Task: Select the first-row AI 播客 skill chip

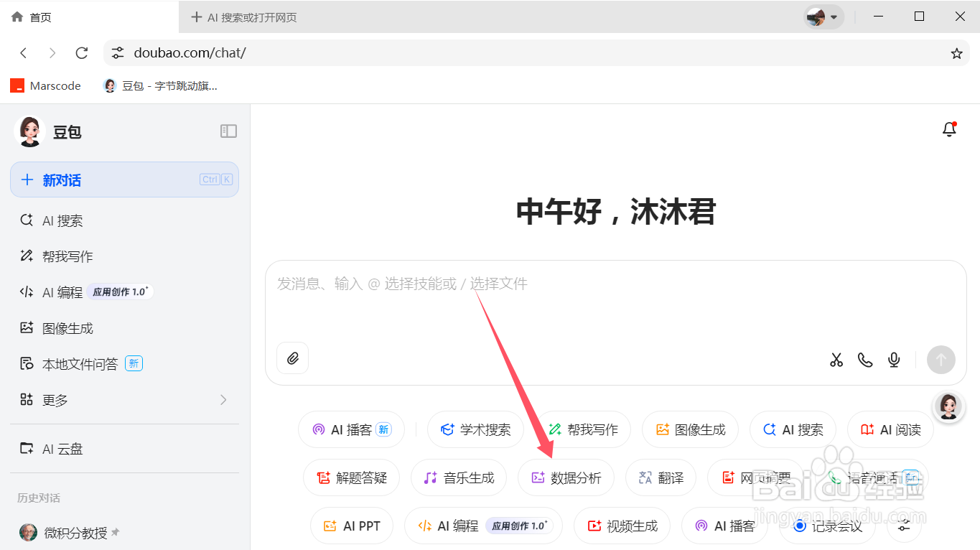Action: [x=351, y=430]
